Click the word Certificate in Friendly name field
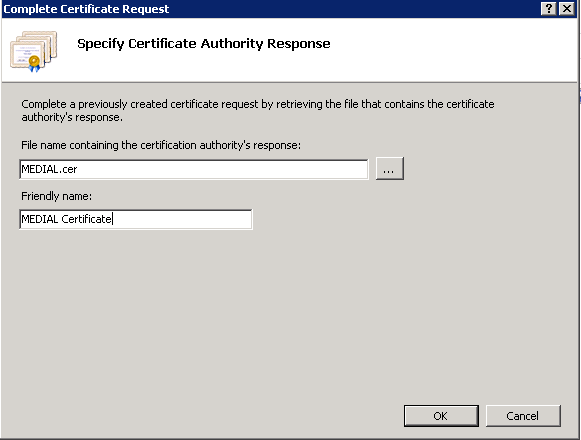581x440 pixels. click(86, 219)
